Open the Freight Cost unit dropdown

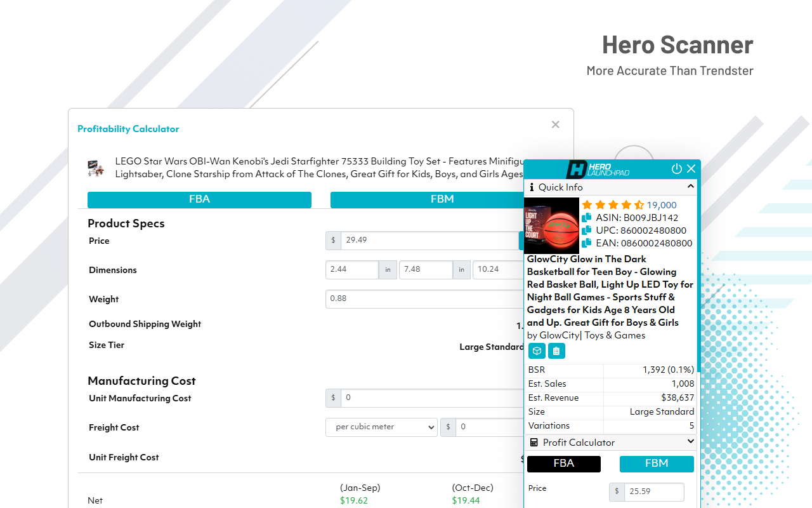click(x=381, y=427)
